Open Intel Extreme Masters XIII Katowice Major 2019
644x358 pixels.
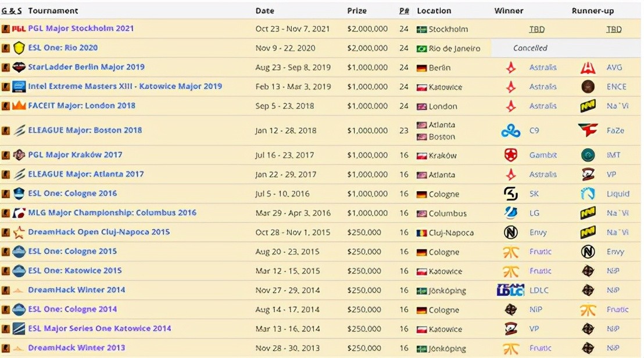[125, 86]
